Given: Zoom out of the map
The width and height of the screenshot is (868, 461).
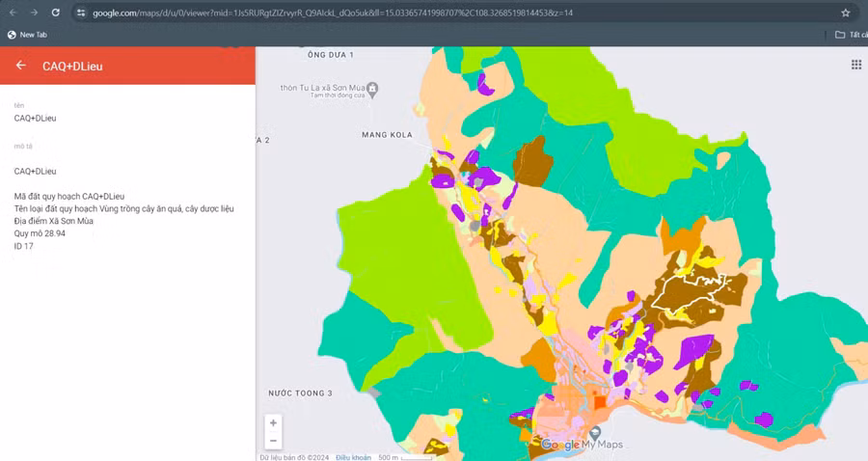Looking at the screenshot, I should (x=274, y=441).
